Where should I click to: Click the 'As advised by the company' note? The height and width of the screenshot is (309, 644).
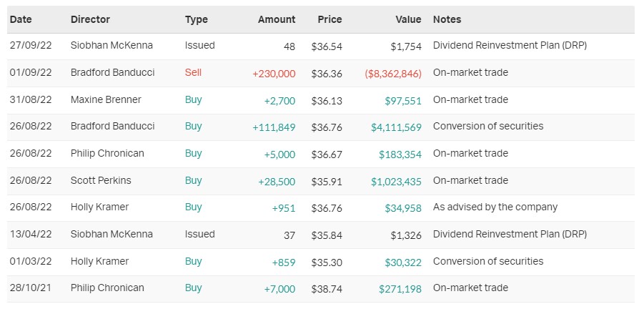pos(495,207)
